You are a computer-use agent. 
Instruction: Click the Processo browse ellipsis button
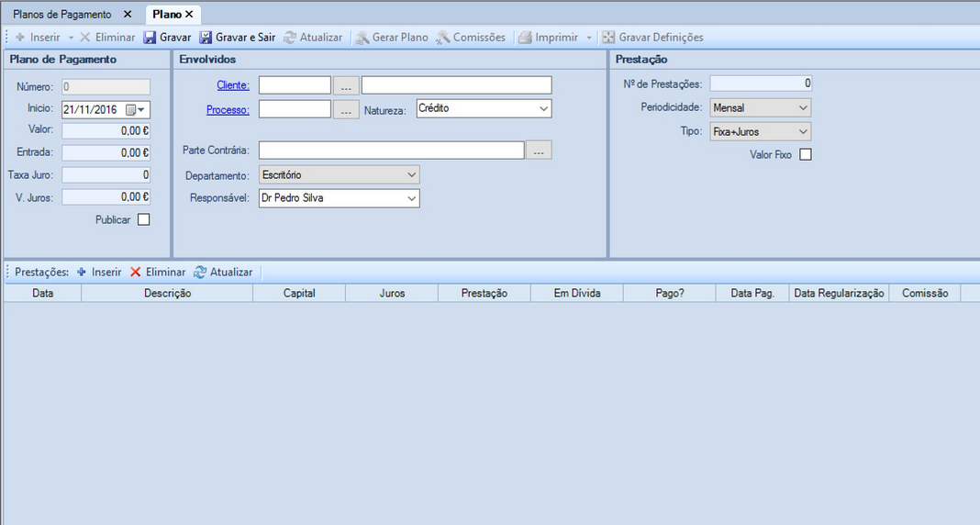(346, 110)
